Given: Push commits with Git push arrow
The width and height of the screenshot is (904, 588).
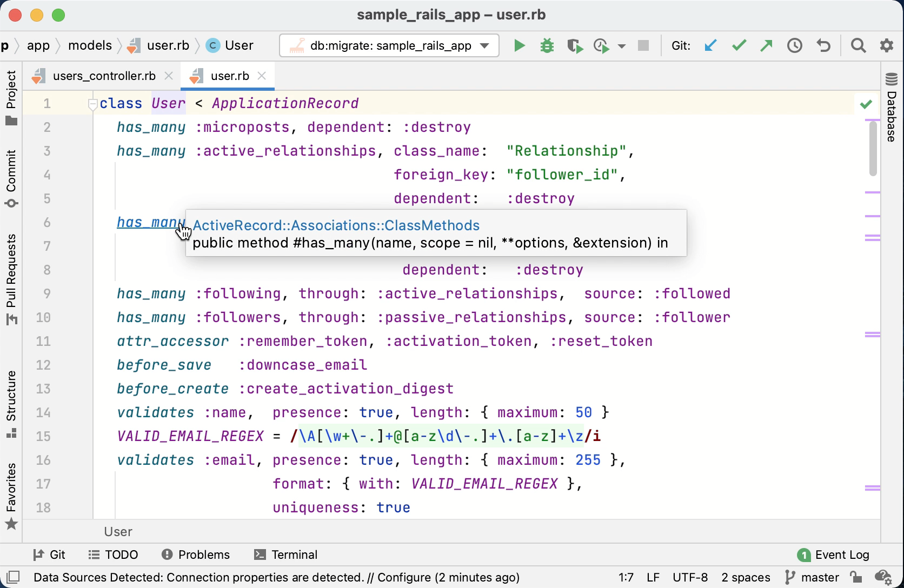Looking at the screenshot, I should (766, 46).
